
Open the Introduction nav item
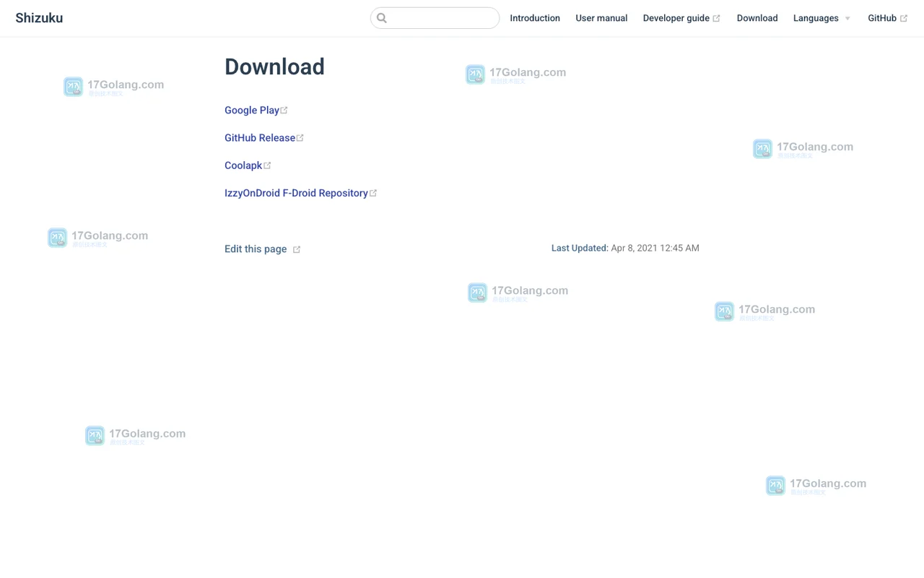pyautogui.click(x=535, y=18)
